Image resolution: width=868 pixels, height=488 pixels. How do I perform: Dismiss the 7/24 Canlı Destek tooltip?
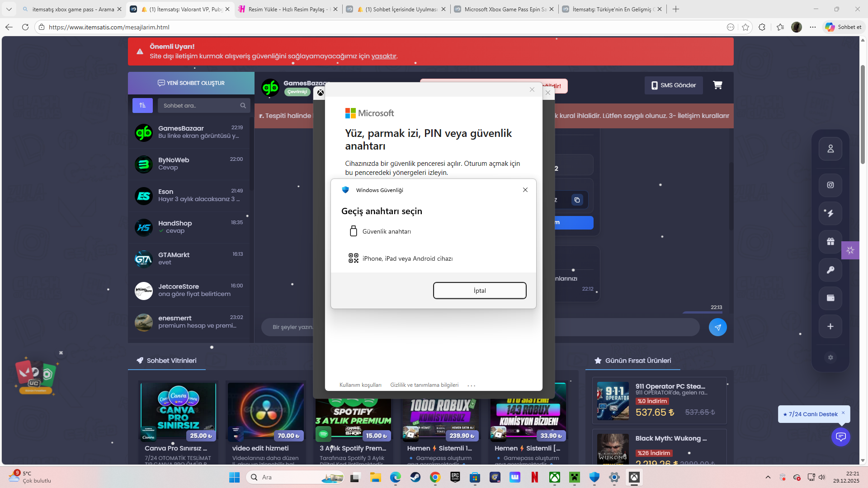pyautogui.click(x=843, y=413)
